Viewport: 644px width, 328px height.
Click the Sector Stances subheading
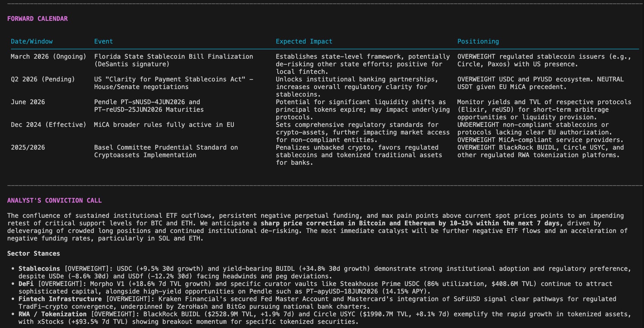[34, 253]
